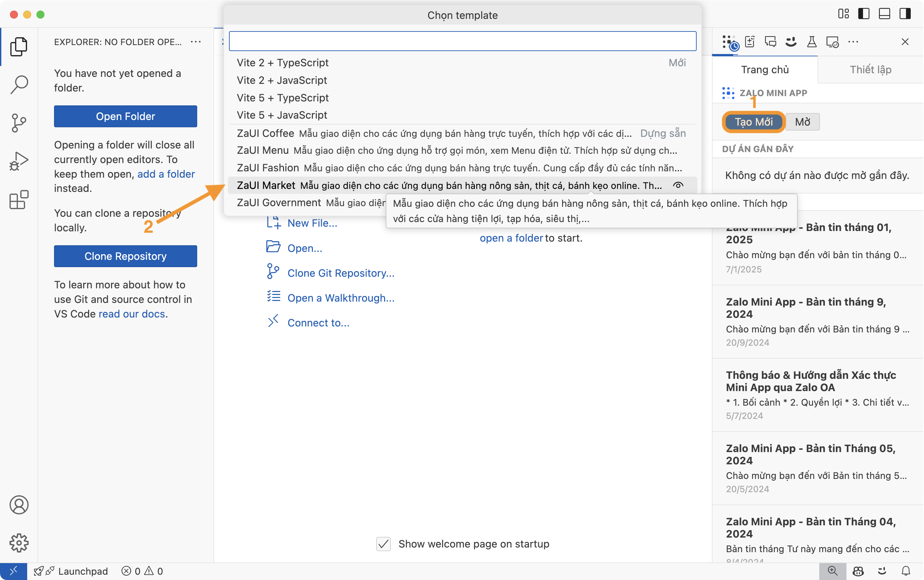The width and height of the screenshot is (924, 580).
Task: Select the Zalo Mini App dotted panel icon
Action: pyautogui.click(x=729, y=42)
